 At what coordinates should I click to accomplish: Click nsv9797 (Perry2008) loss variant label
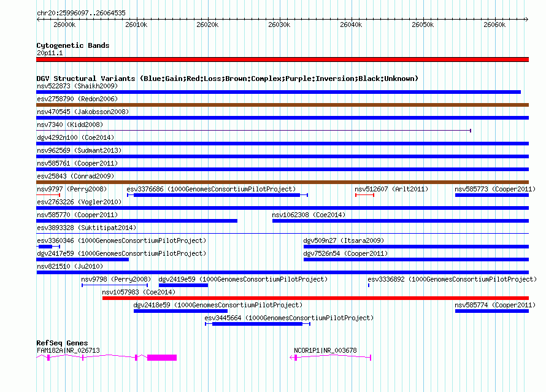[72, 189]
